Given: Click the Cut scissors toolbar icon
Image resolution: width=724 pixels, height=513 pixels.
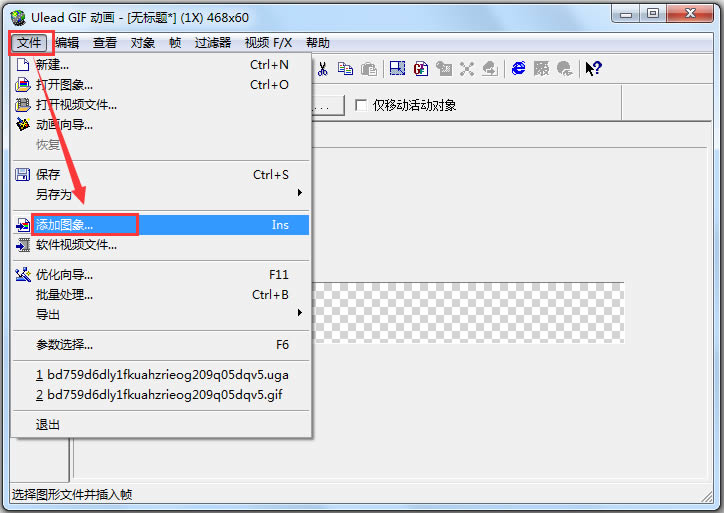Looking at the screenshot, I should click(323, 69).
